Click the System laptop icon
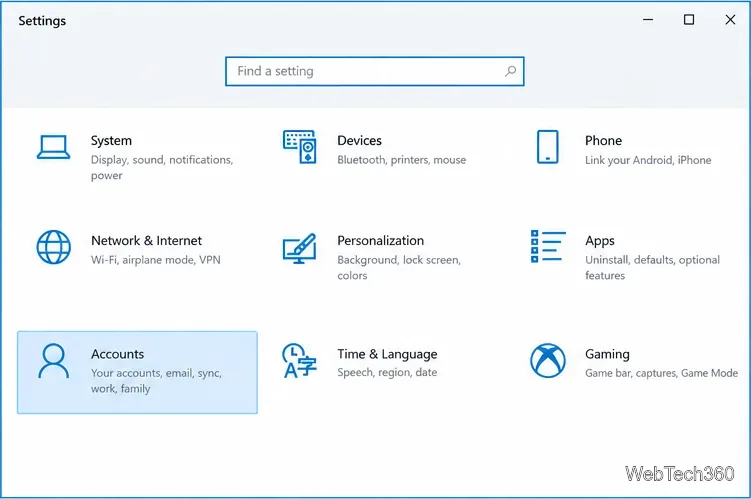Image resolution: width=751 pixels, height=499 pixels. tap(54, 147)
